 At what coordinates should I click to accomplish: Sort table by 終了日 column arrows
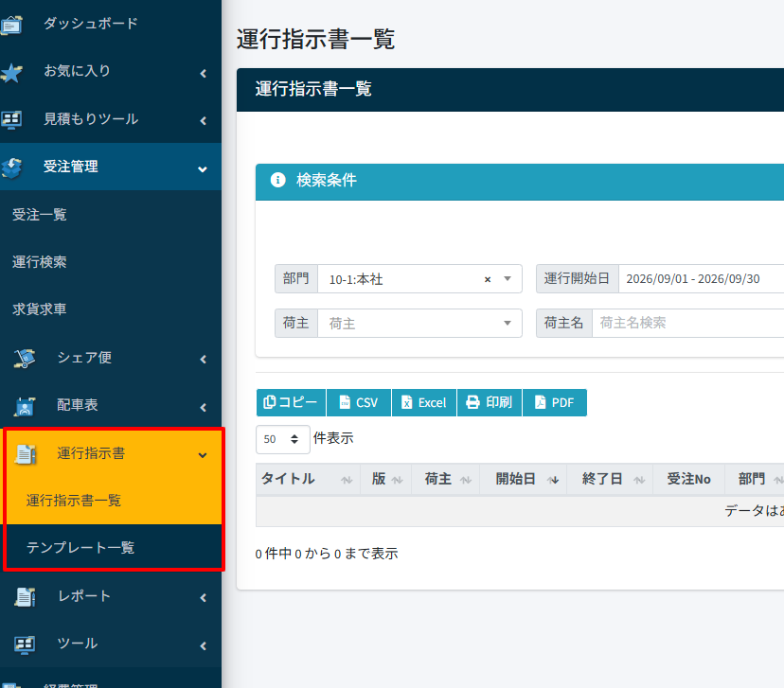[x=639, y=480]
